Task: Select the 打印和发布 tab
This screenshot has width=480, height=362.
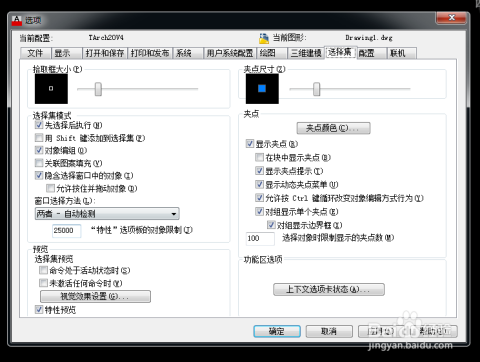Action: click(150, 53)
